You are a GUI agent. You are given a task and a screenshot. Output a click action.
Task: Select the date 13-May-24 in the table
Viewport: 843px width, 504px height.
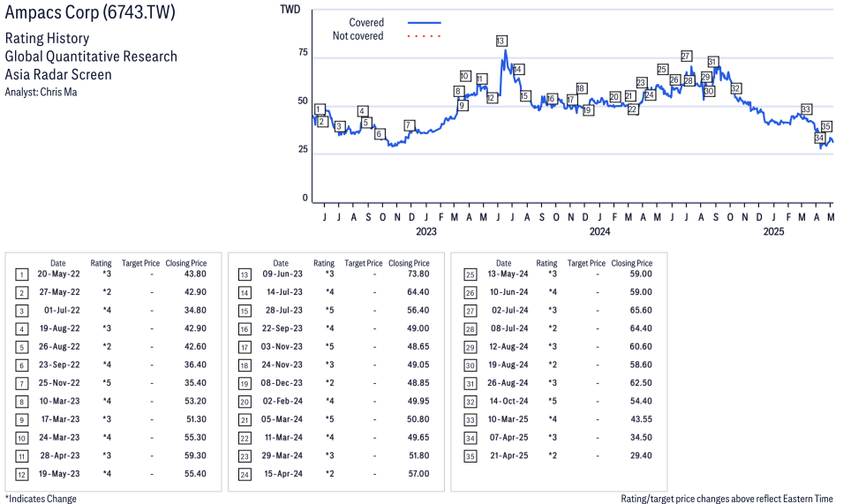[508, 274]
